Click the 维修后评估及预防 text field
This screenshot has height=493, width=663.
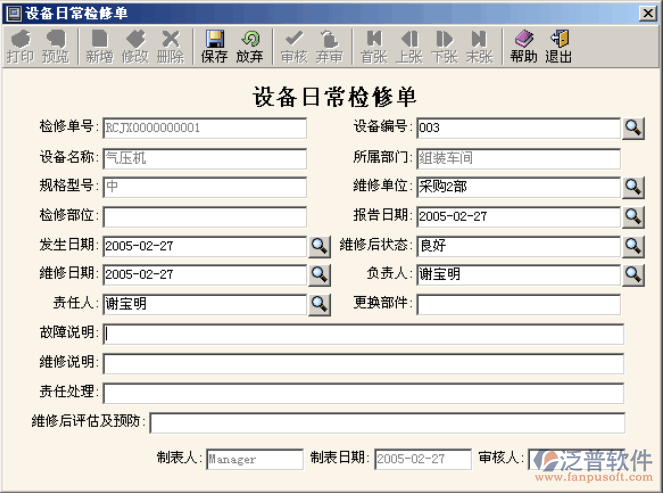[x=387, y=423]
